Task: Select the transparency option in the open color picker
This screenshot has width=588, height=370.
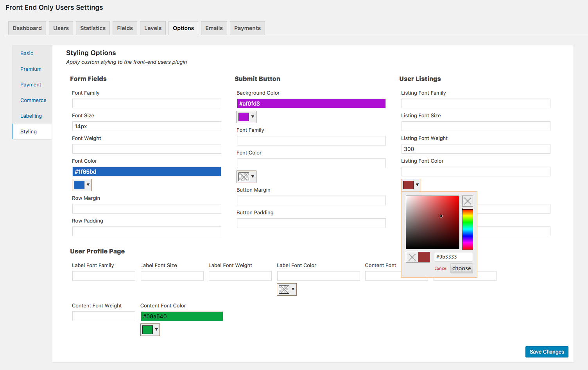Action: [x=467, y=201]
